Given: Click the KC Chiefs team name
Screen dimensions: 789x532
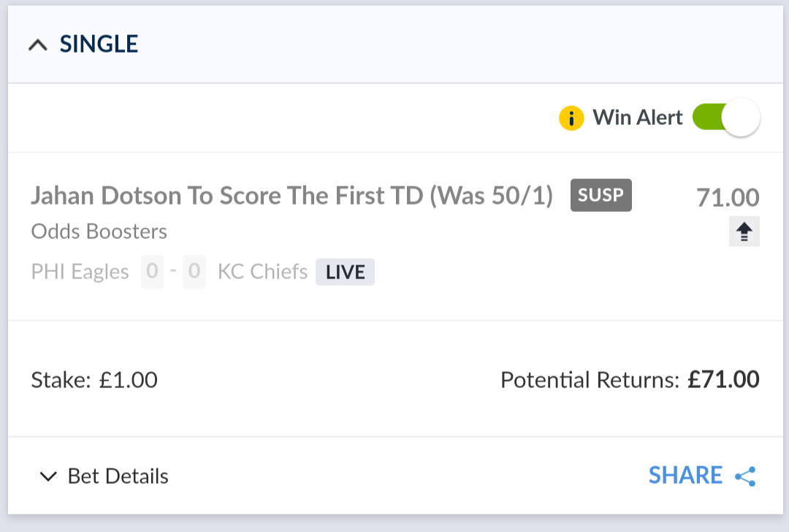Looking at the screenshot, I should 263,272.
